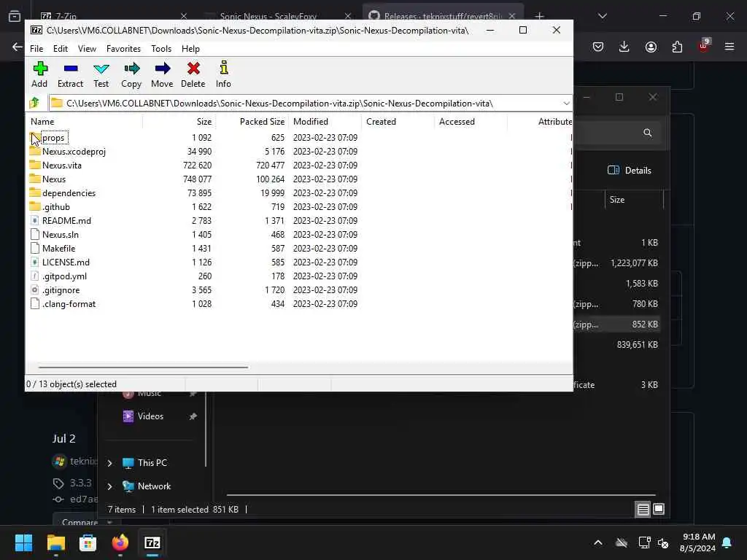Open the Firefox account icon
This screenshot has width=747, height=560.
[651, 47]
